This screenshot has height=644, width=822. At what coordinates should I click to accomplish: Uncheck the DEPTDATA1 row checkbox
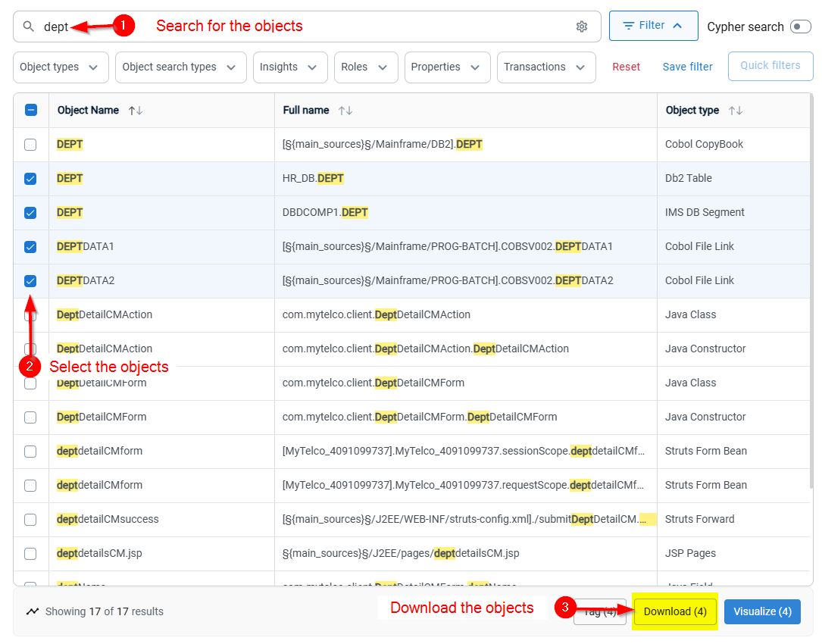[30, 247]
